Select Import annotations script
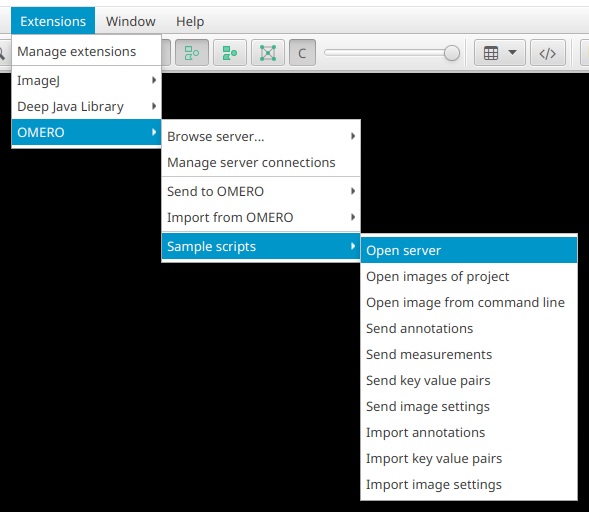This screenshot has height=512, width=589. pos(469,432)
